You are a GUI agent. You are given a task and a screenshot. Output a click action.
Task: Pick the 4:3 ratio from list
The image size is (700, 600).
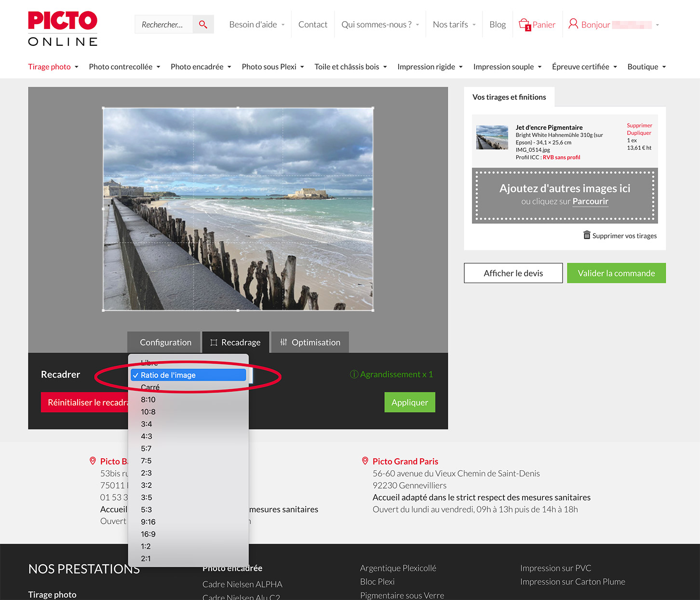147,436
